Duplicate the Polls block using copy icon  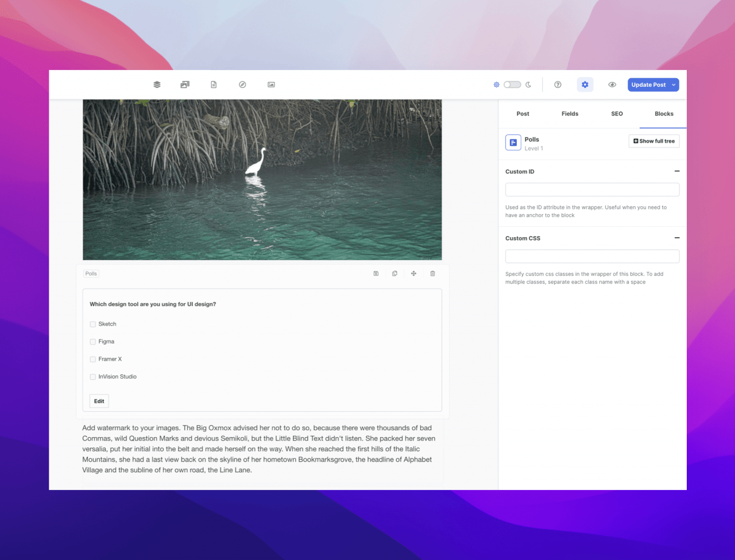coord(394,273)
